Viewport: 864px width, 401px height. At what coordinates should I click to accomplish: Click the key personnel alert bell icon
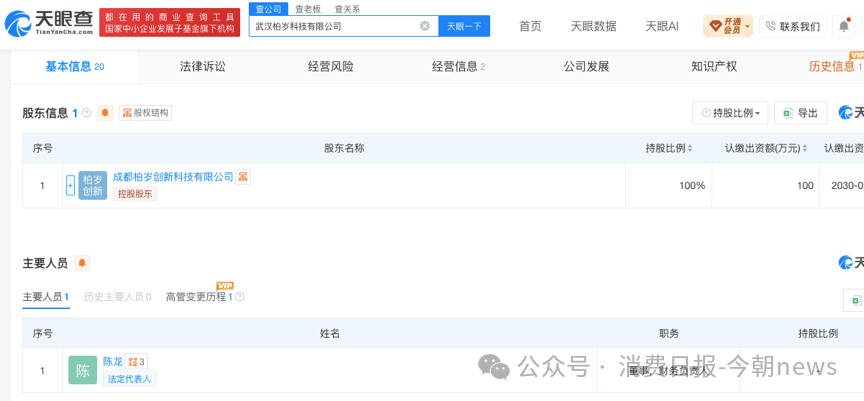82,263
